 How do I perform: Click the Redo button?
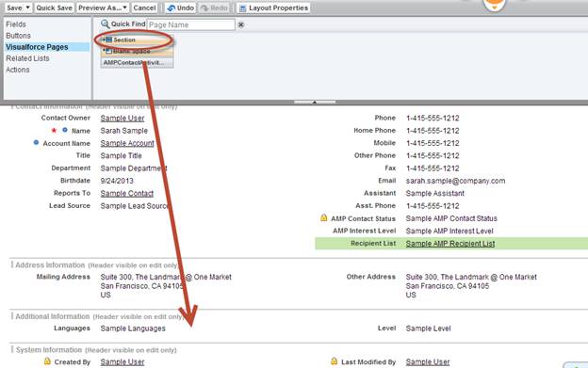(214, 8)
